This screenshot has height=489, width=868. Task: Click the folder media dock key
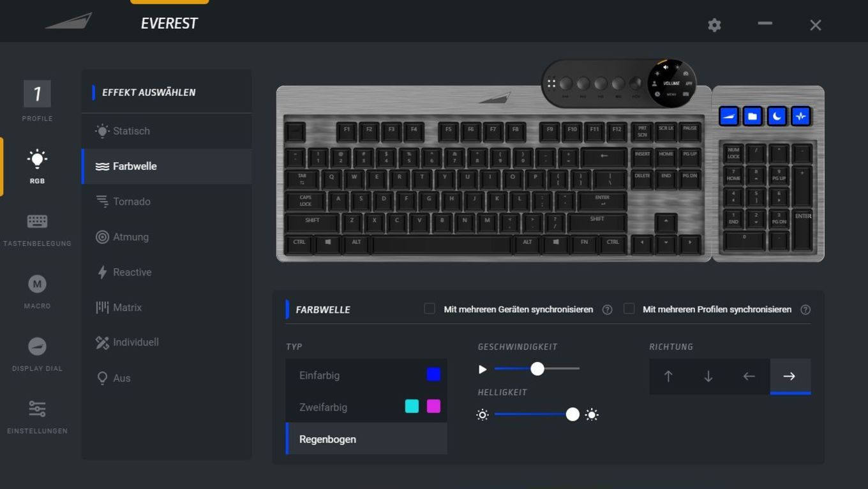[752, 116]
